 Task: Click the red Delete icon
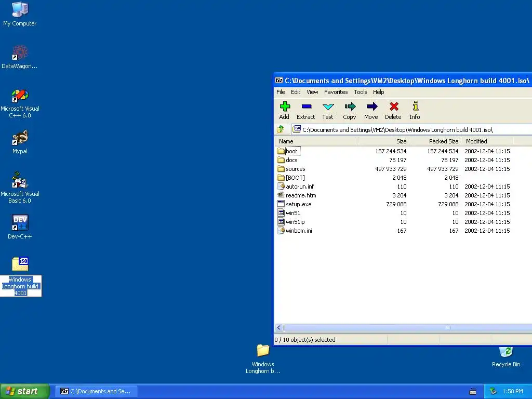tap(394, 107)
